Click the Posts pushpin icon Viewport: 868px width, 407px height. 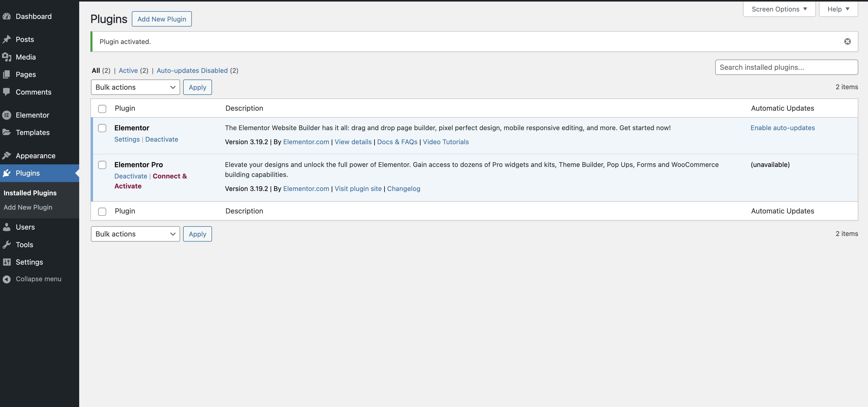[7, 39]
